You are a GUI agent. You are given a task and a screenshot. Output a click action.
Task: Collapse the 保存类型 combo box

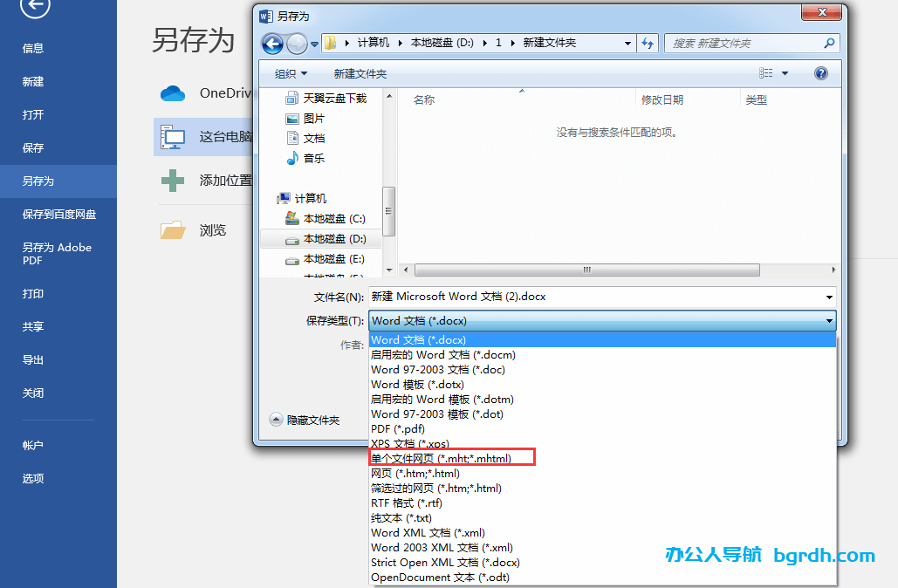click(829, 321)
